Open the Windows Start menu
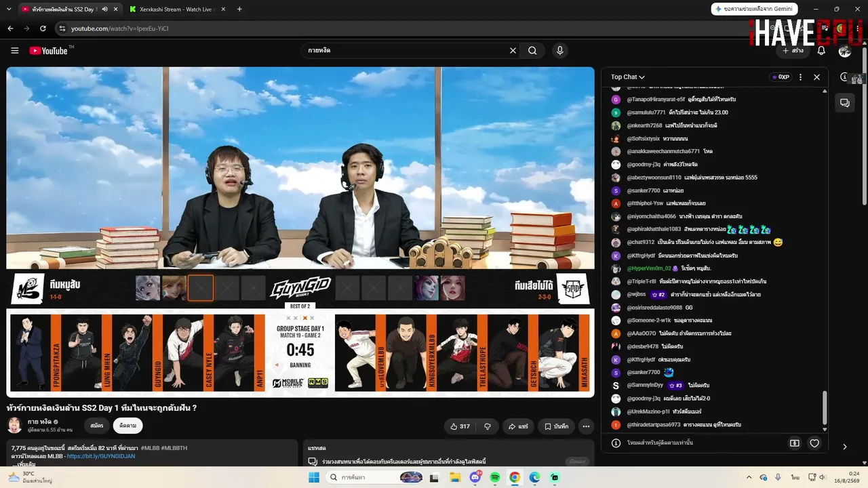 click(x=313, y=478)
